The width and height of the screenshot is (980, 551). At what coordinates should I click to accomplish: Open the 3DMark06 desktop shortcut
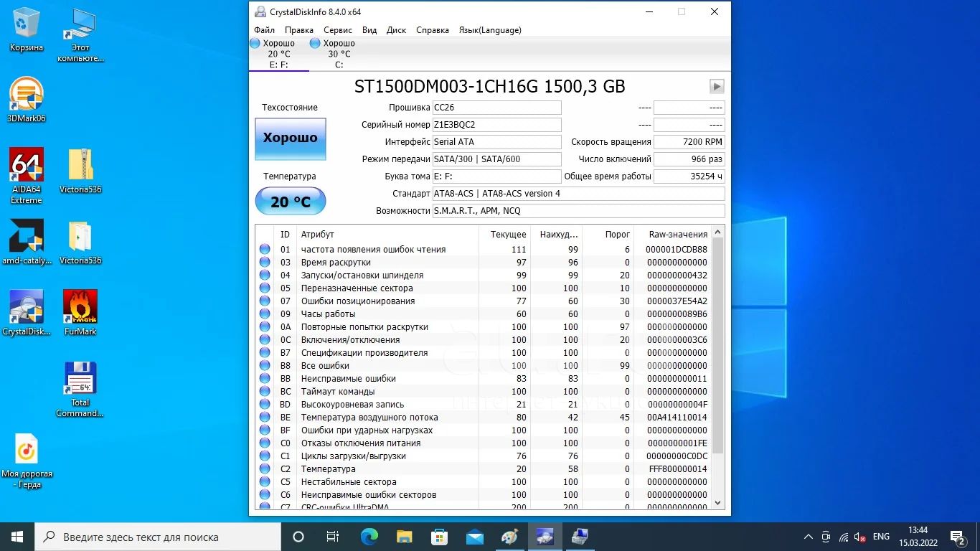(27, 95)
